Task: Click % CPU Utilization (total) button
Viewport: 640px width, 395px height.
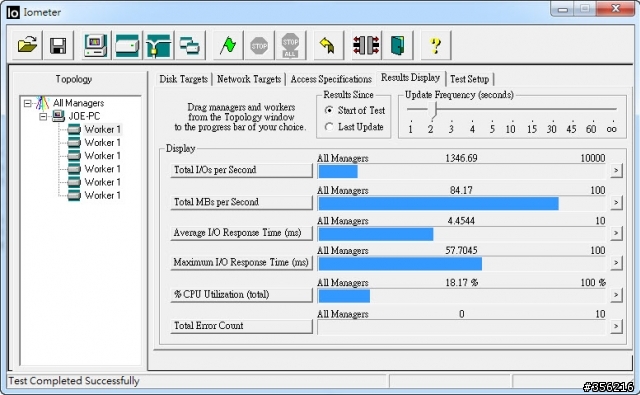Action: (x=241, y=295)
